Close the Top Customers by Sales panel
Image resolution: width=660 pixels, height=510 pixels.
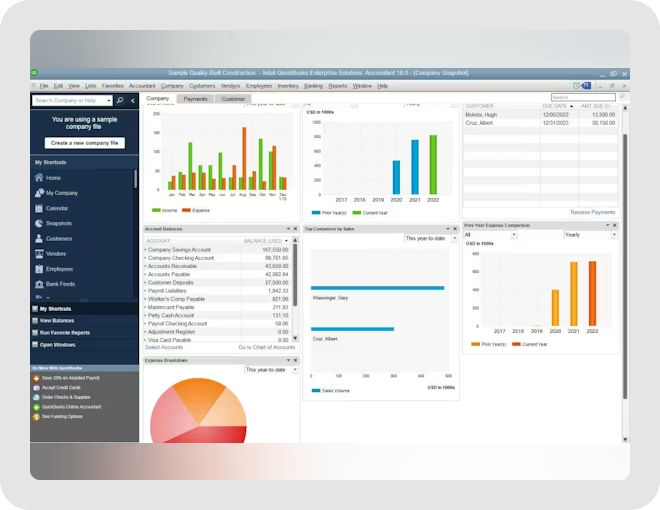[455, 229]
